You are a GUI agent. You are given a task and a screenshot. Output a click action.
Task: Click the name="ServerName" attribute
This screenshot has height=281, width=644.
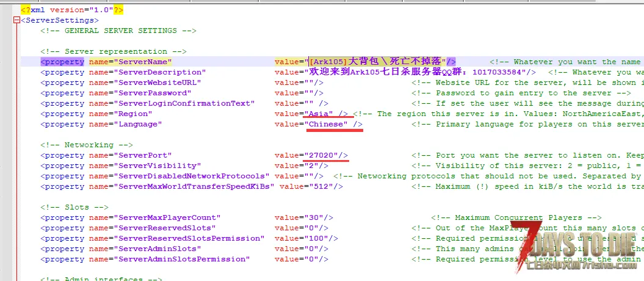tap(130, 62)
